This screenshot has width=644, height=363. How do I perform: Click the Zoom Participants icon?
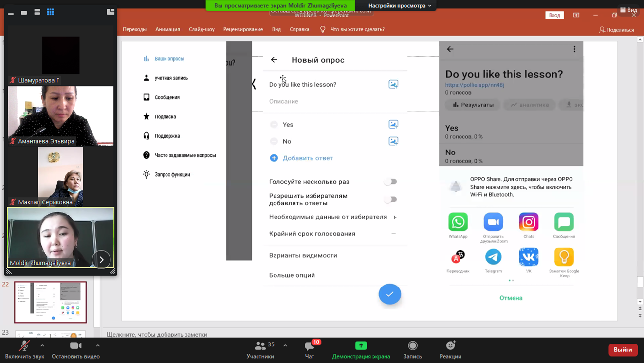260,346
